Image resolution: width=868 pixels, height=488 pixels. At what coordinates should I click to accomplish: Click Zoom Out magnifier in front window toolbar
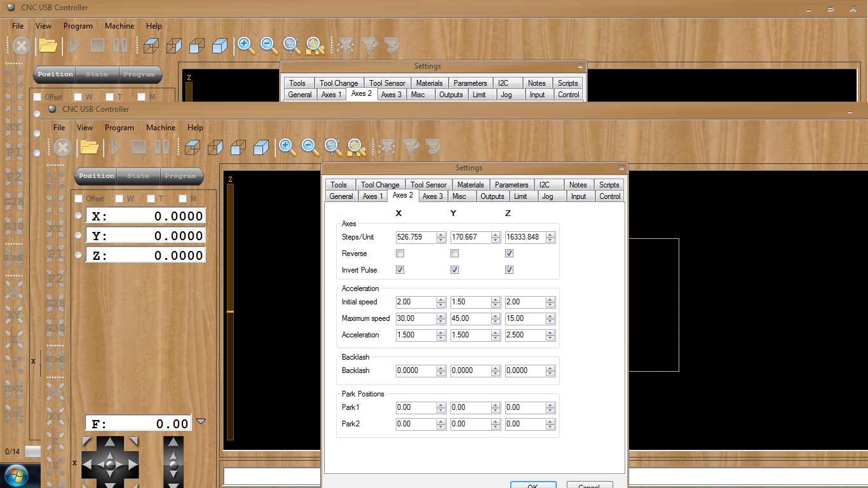pyautogui.click(x=310, y=147)
